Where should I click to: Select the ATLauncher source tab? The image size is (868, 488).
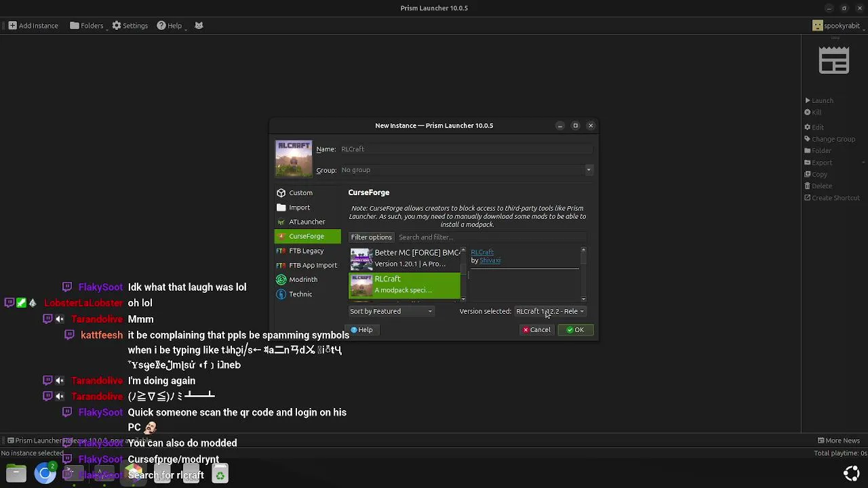coord(307,222)
